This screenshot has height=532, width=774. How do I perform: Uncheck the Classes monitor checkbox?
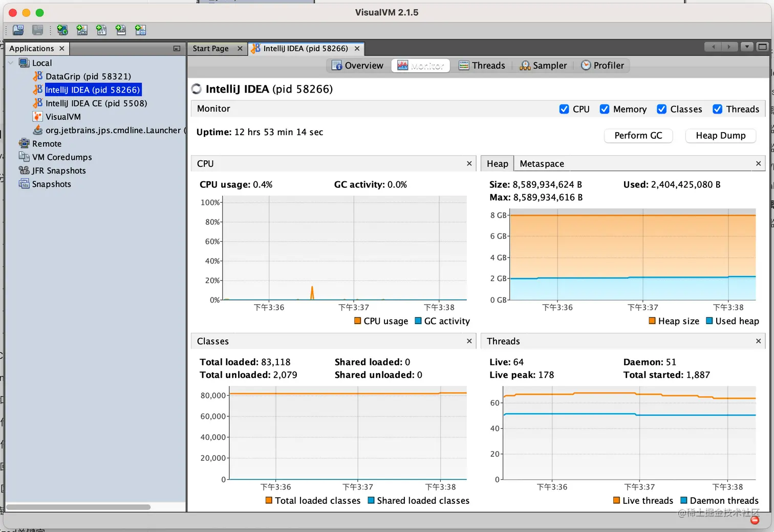[662, 109]
